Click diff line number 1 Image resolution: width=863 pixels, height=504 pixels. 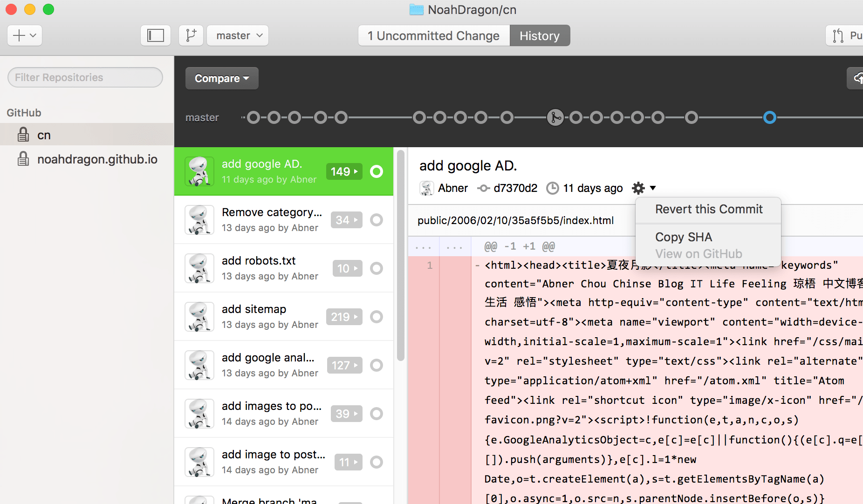click(x=430, y=266)
